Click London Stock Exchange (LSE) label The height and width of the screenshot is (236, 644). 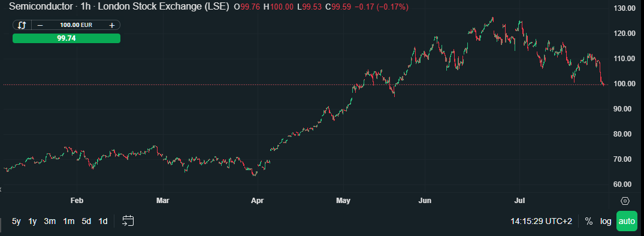[163, 7]
